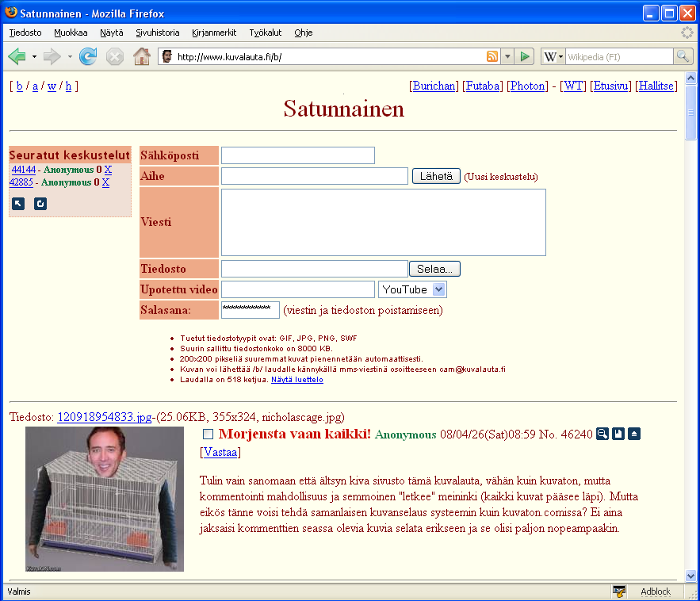700x601 pixels.
Task: Click the eject-style icon on post No. 46240
Action: 634,434
